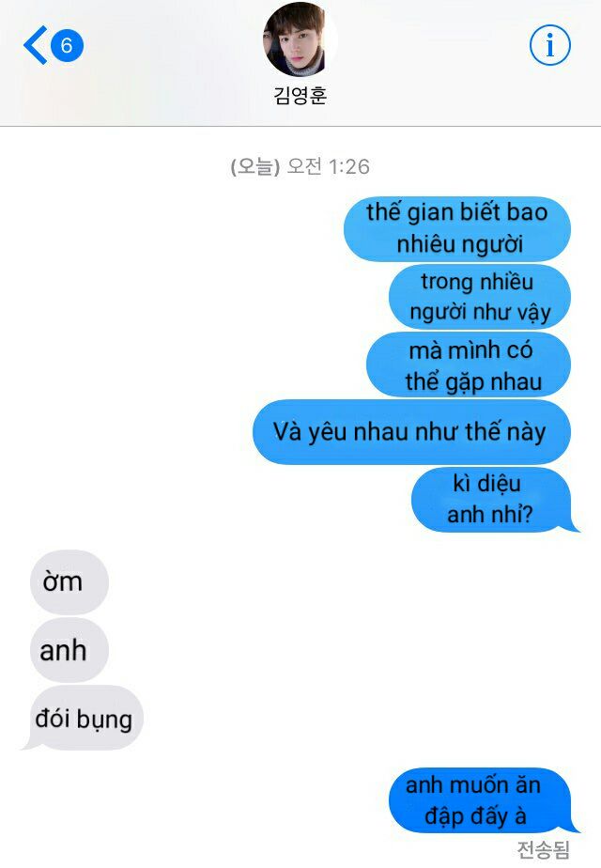Select the message 'thế gian biết bao nhiêu người'
The image size is (601, 868).
[457, 228]
